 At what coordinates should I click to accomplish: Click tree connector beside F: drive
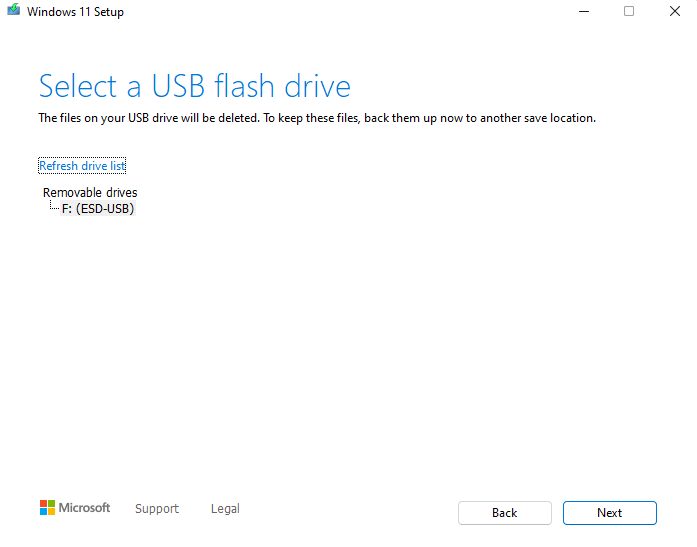coord(54,205)
